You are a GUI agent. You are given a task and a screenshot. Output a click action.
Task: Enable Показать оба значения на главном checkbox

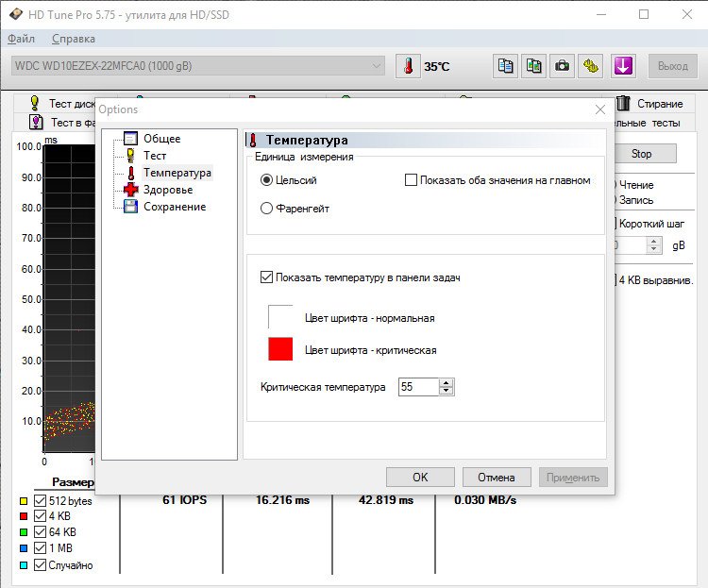coord(411,180)
